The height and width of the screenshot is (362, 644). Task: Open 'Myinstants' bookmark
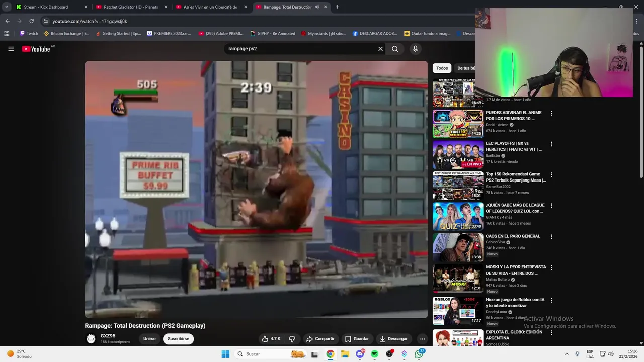(x=324, y=34)
